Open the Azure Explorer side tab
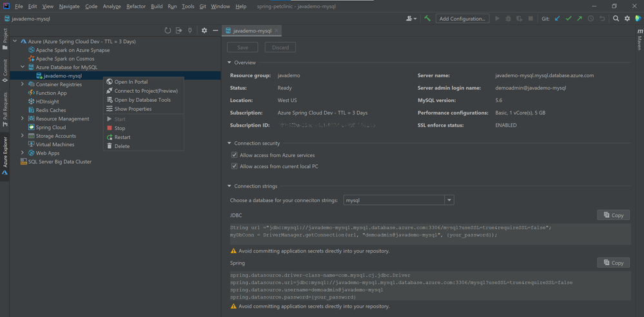The height and width of the screenshot is (317, 644). point(5,155)
